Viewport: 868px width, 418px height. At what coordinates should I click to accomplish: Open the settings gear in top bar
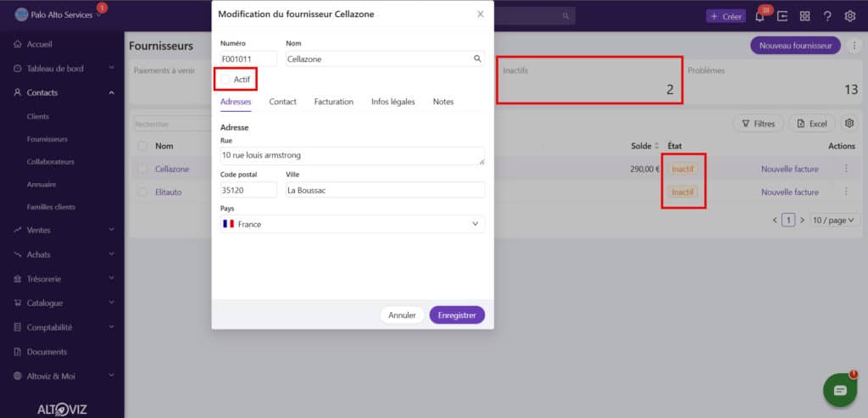(849, 16)
